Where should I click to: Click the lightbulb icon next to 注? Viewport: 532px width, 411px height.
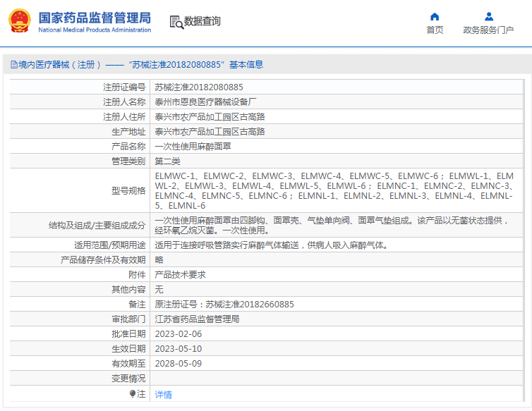click(133, 393)
